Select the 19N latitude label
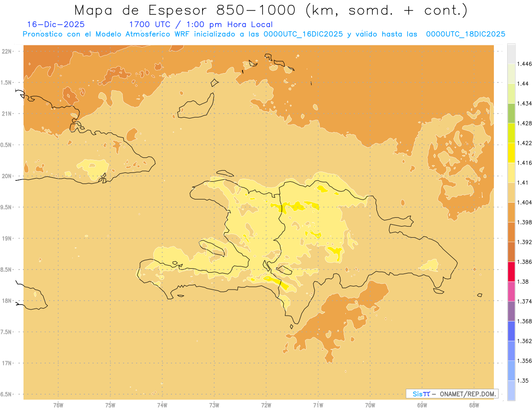The width and height of the screenshot is (532, 411). (7, 238)
